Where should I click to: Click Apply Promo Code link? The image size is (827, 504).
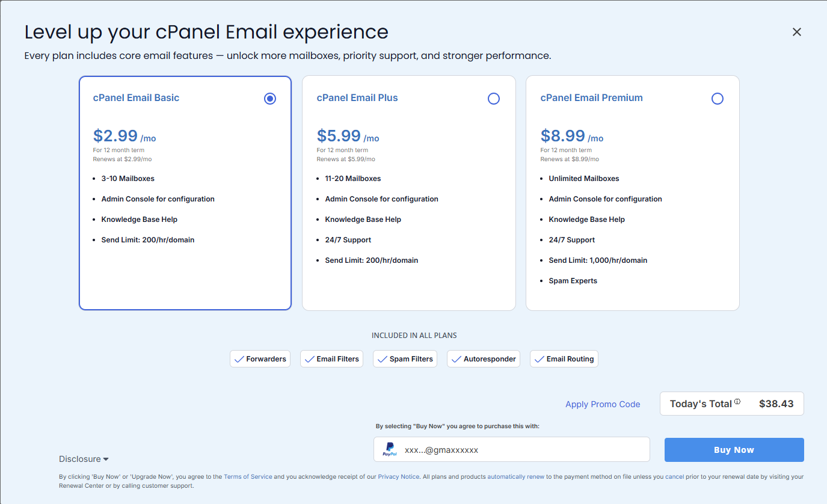603,404
